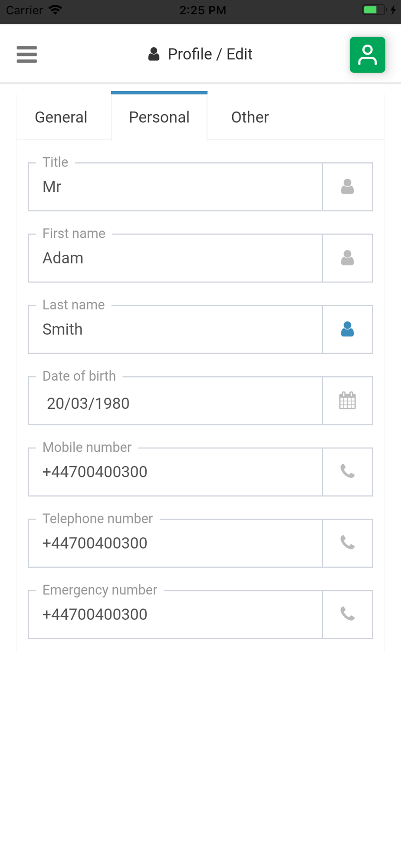Open the Date of birth calendar picker
Viewport: 401px width, 868px height.
pyautogui.click(x=347, y=401)
